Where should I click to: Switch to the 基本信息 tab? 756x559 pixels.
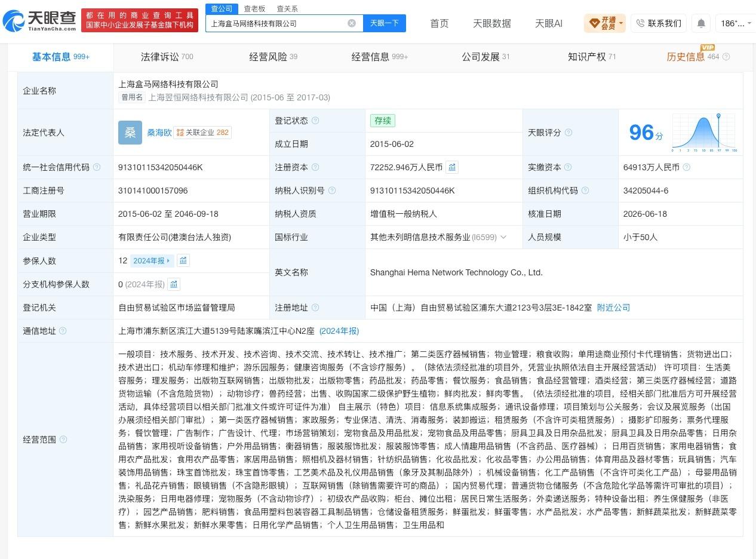click(61, 57)
